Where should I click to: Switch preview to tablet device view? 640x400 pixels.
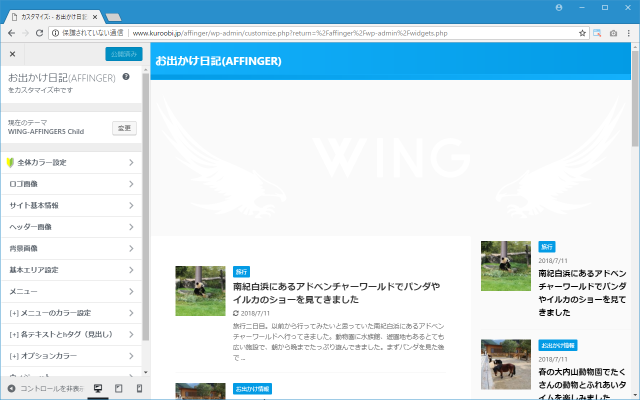coord(118,388)
